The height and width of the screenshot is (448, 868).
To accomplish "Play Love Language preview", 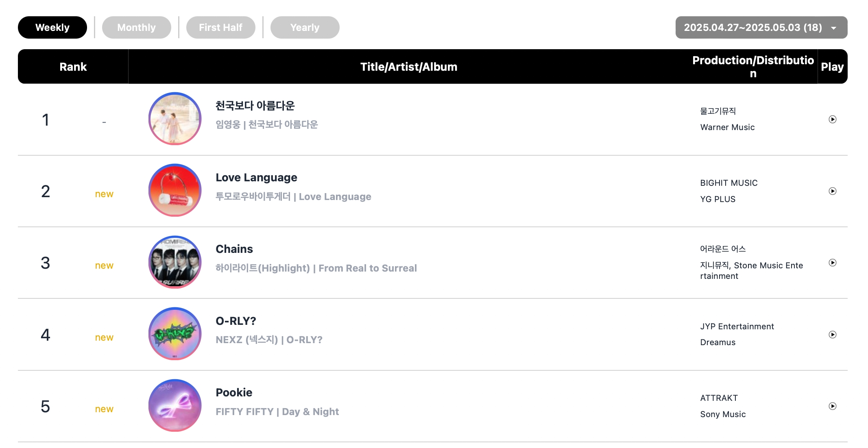I will [832, 191].
